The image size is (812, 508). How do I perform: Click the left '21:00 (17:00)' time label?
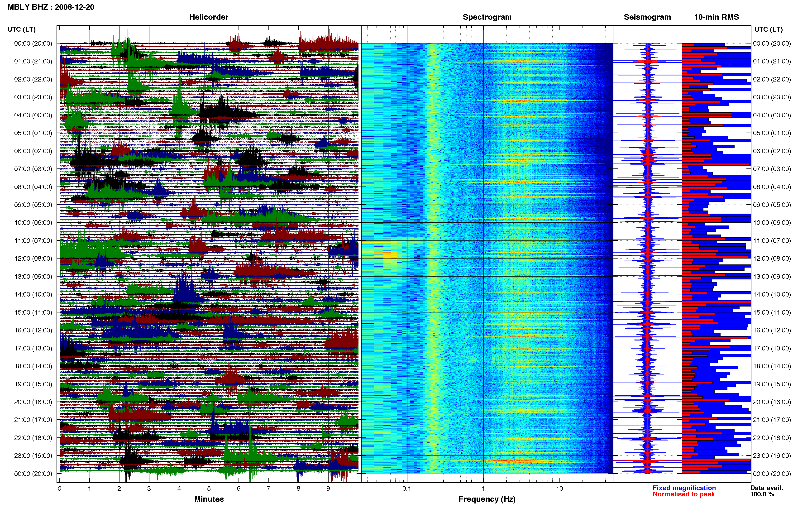pos(33,420)
